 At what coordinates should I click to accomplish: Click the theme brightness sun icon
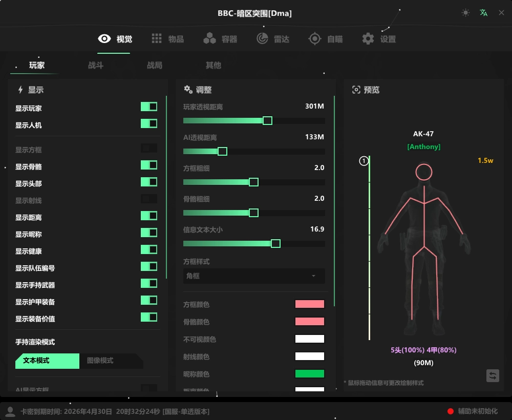point(465,13)
